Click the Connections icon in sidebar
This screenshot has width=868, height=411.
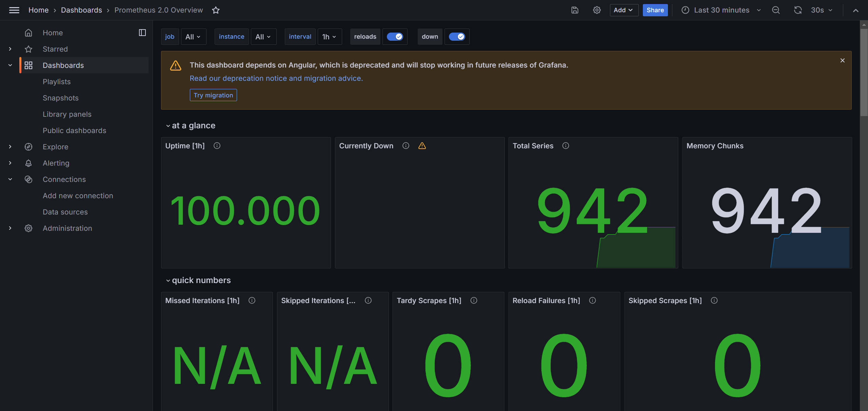point(28,179)
